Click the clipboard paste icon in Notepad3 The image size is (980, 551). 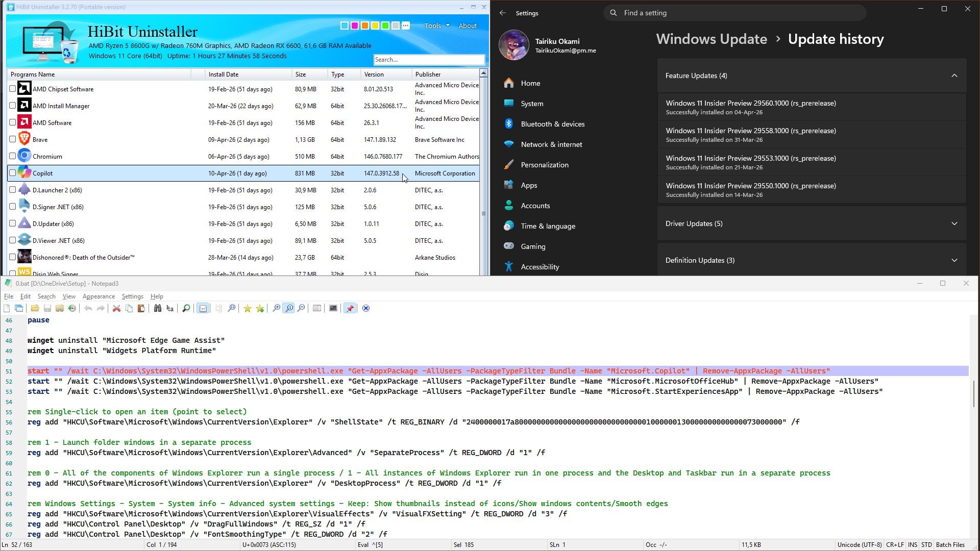tap(141, 308)
